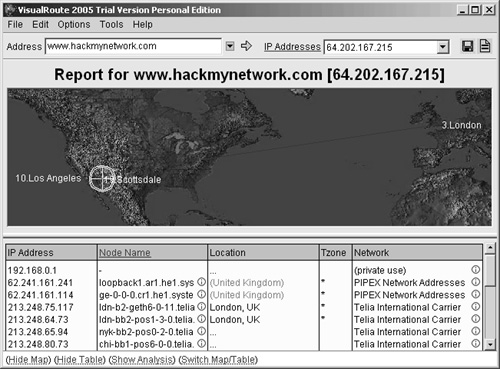Select IP cell 192.168.0.1
500x369 pixels.
tap(32, 270)
